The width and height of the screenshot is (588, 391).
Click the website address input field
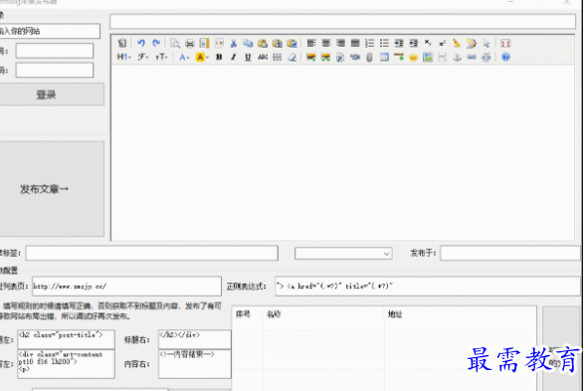50,31
